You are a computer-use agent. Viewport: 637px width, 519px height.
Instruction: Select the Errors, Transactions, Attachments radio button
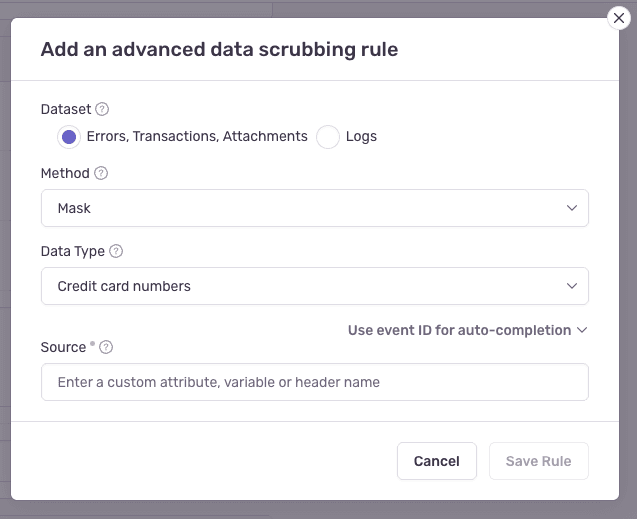tap(68, 137)
